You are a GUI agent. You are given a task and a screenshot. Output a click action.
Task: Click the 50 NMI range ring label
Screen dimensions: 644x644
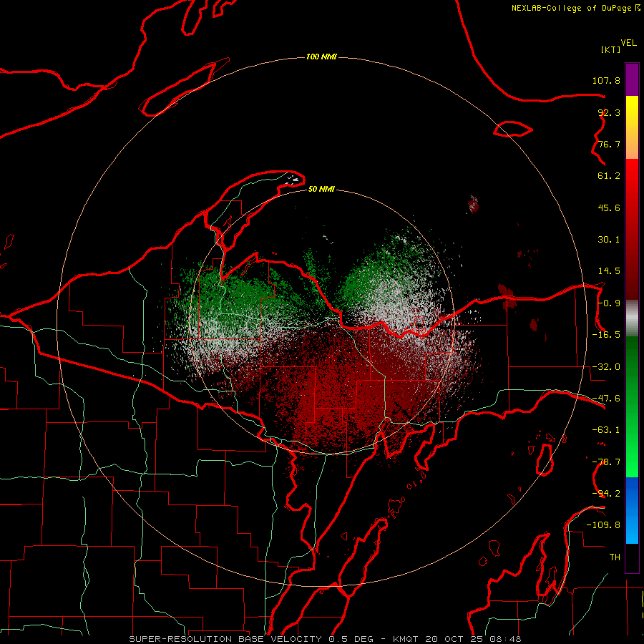pos(321,190)
